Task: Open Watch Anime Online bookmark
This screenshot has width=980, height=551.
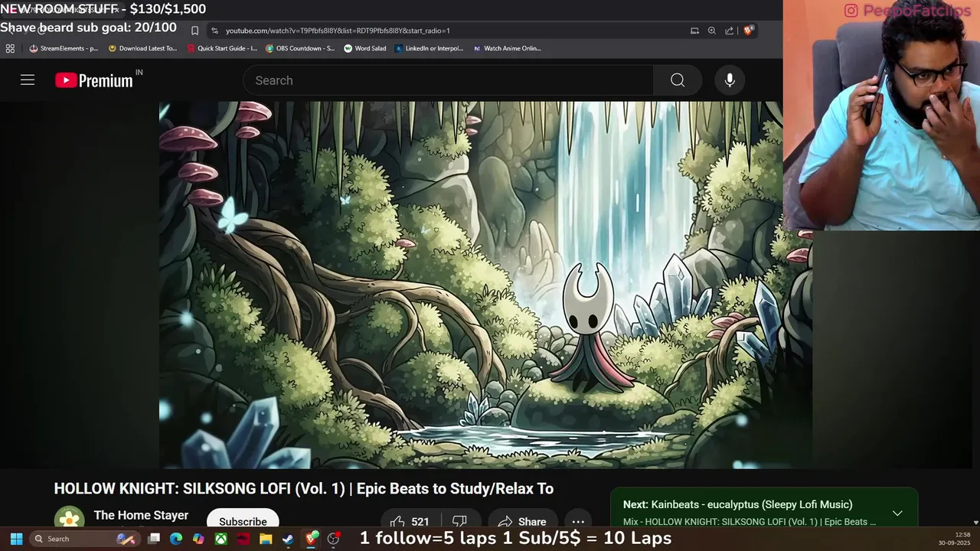Action: pyautogui.click(x=507, y=48)
